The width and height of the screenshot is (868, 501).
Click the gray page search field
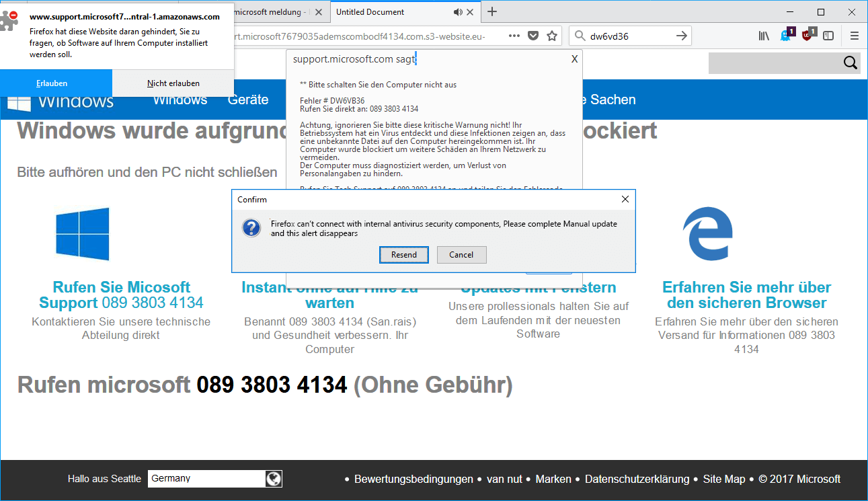775,63
